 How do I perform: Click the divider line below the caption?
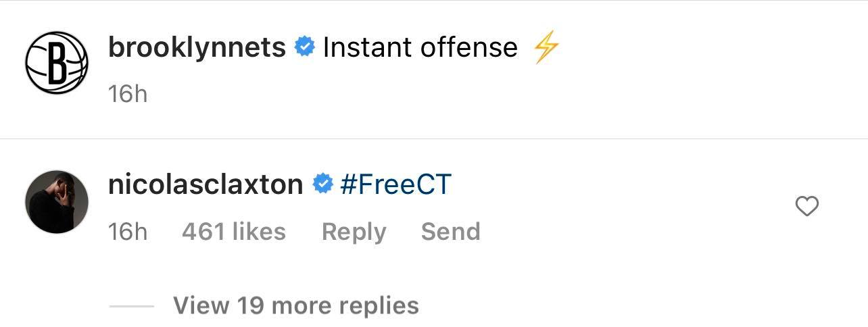point(434,139)
